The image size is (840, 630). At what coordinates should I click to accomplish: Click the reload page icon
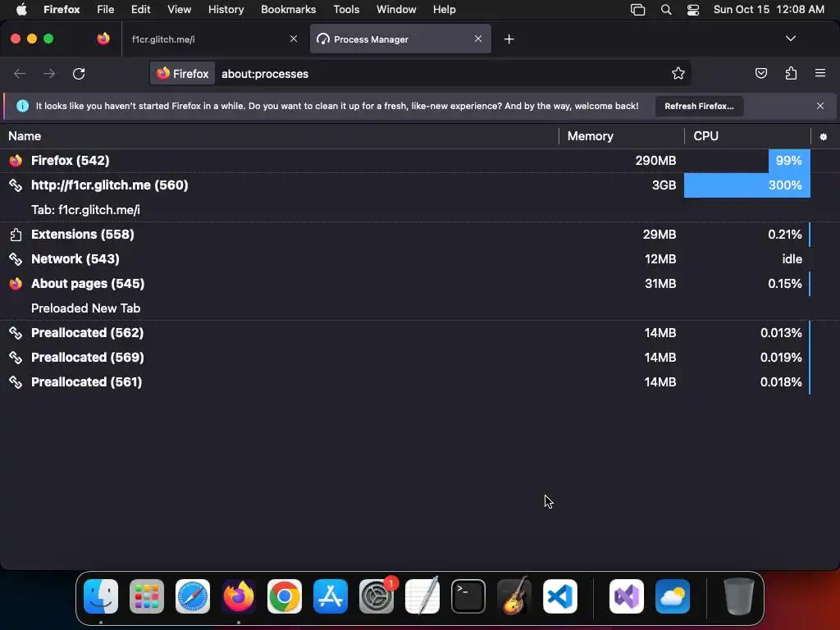point(79,73)
